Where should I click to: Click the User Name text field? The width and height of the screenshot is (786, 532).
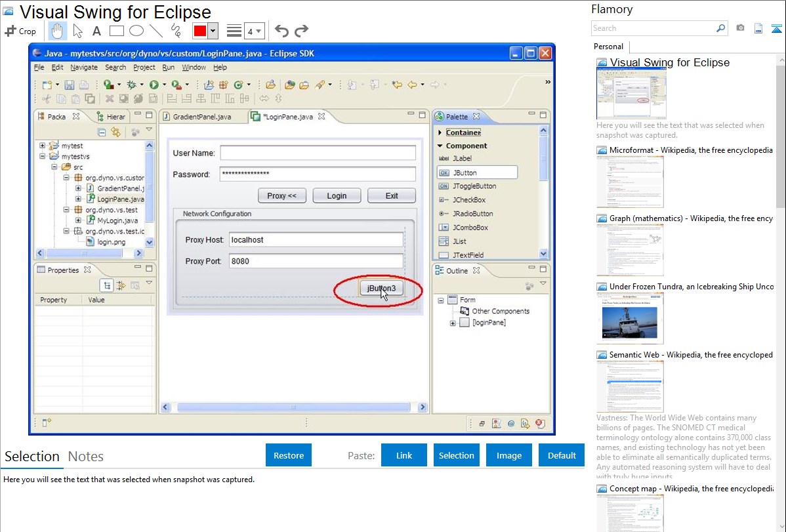pos(318,153)
